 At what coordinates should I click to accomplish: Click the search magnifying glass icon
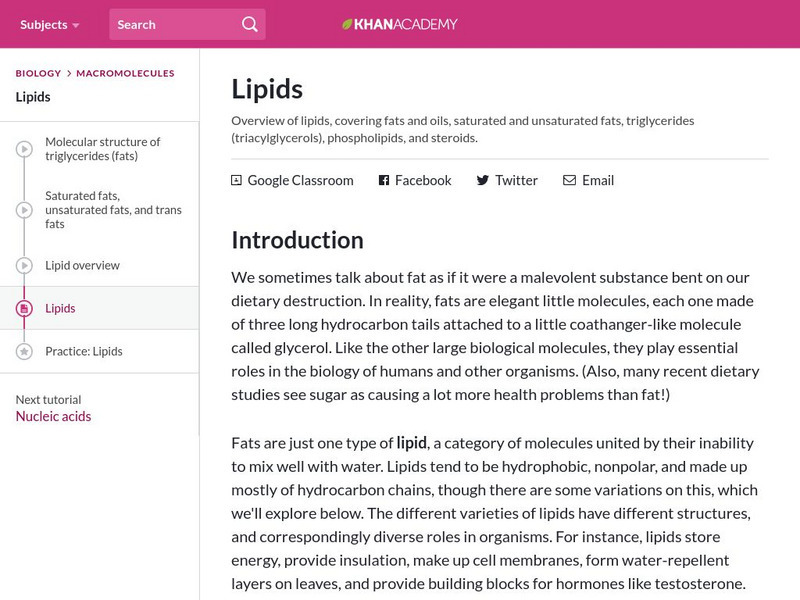tap(248, 23)
